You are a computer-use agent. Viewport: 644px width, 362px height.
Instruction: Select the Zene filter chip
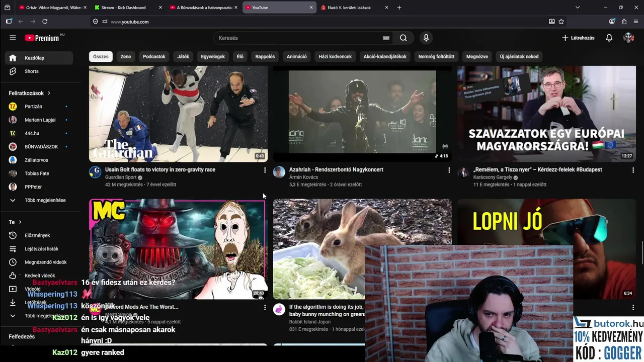tap(126, 56)
